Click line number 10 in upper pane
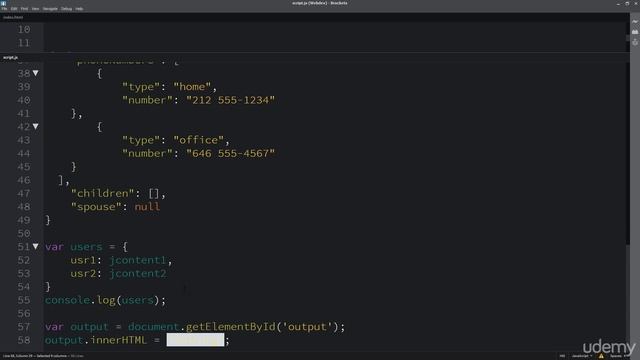The image size is (640, 360). pyautogui.click(x=24, y=29)
